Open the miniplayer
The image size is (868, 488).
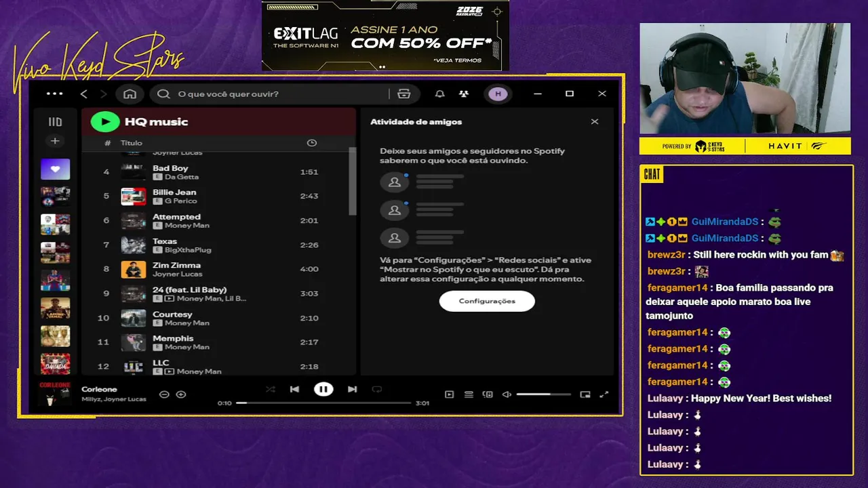point(585,394)
